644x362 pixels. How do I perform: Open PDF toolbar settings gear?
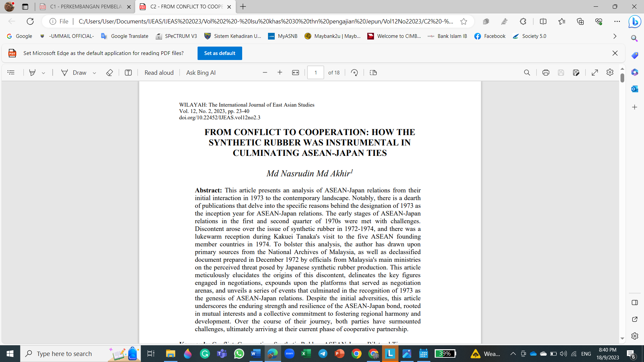610,72
